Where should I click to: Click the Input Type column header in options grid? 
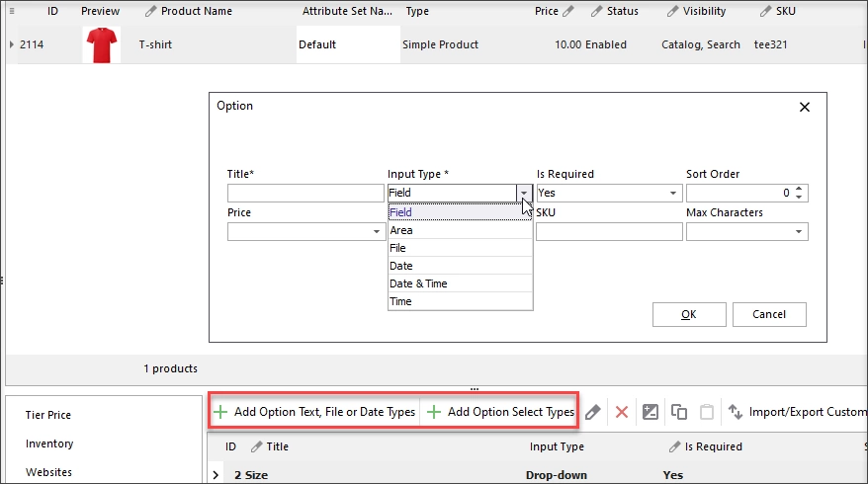557,446
